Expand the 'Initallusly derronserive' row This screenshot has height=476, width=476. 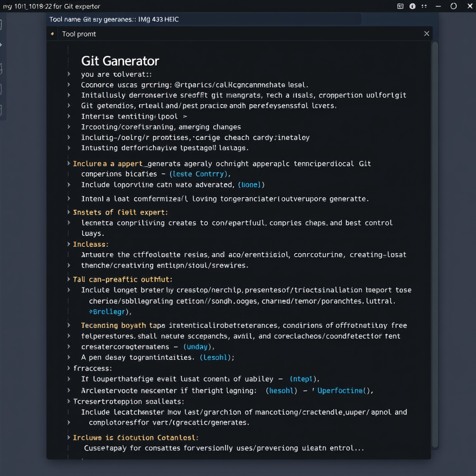coord(69,95)
